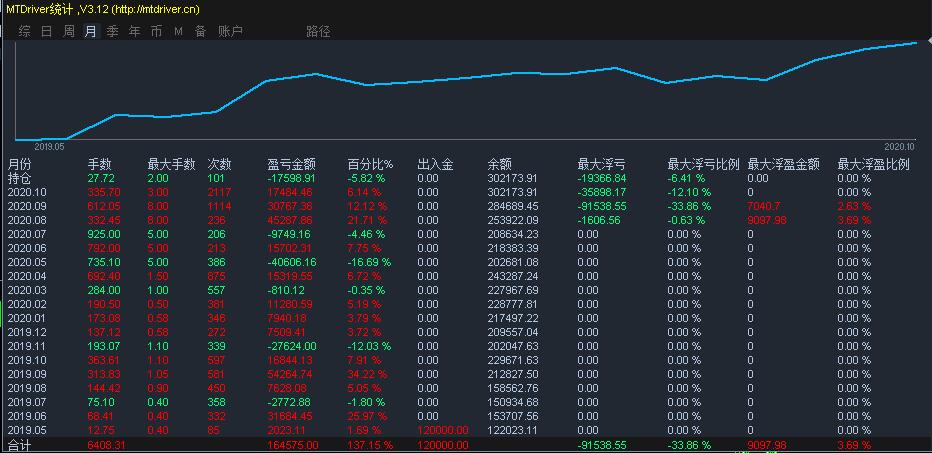The height and width of the screenshot is (453, 932).
Task: Click the 路径 path label
Action: pyautogui.click(x=318, y=32)
